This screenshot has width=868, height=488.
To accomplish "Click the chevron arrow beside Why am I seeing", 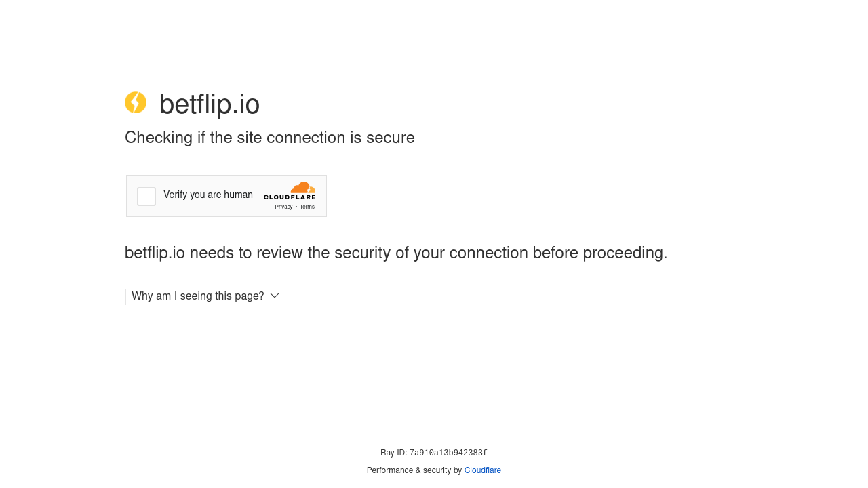I will click(x=275, y=296).
